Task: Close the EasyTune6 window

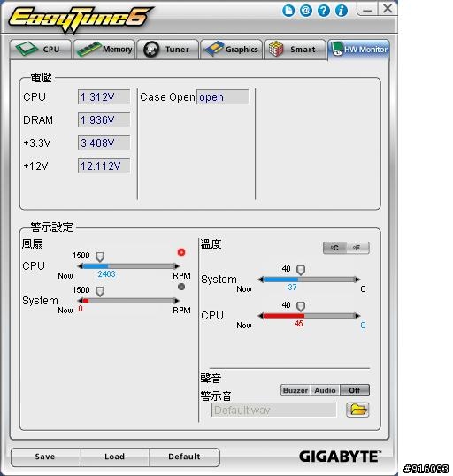Action: [x=388, y=8]
